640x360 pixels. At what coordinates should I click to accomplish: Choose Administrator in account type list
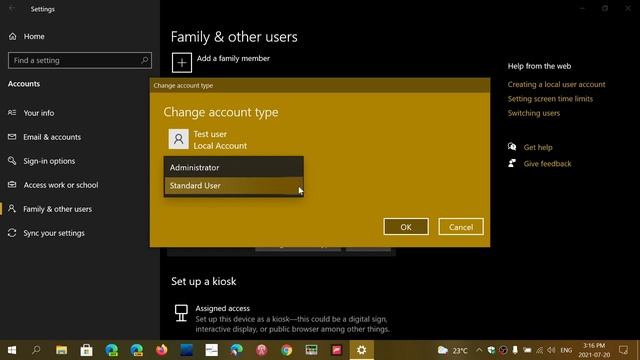(233, 167)
